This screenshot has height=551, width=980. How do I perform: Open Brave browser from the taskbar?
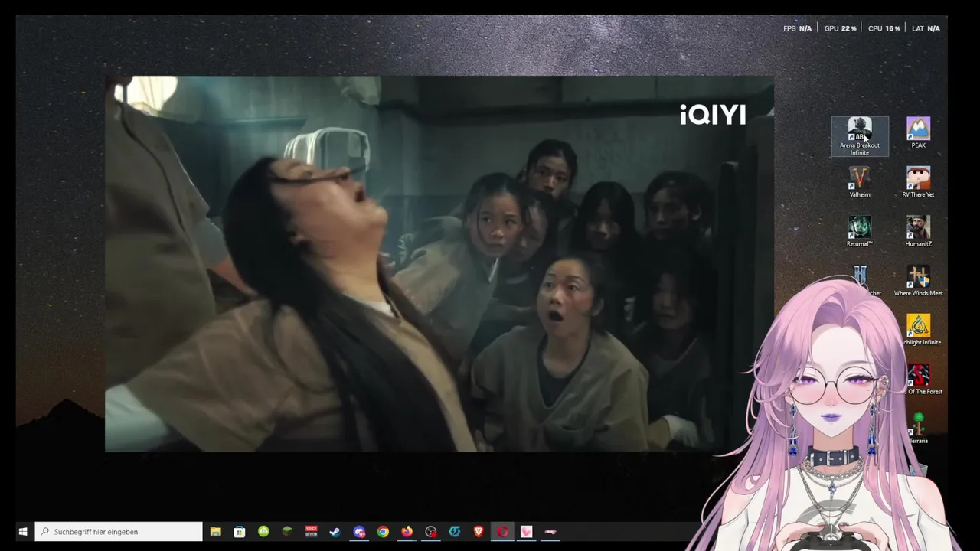point(479,532)
